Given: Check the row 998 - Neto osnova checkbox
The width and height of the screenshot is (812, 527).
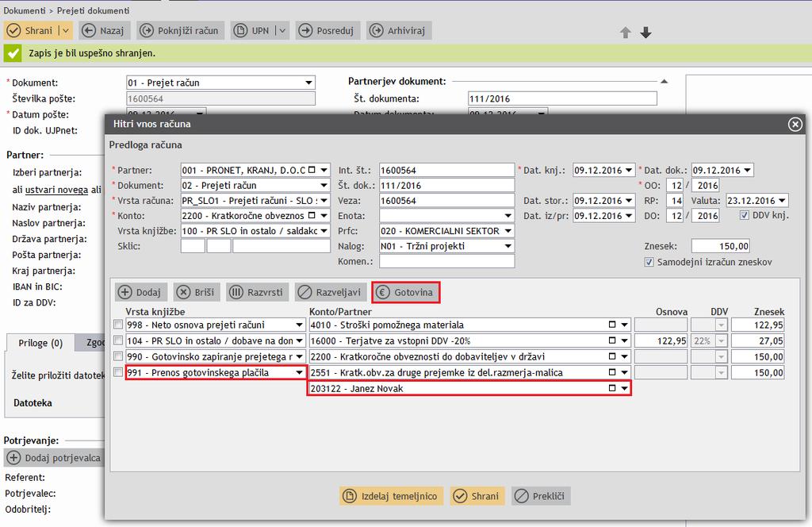Looking at the screenshot, I should pyautogui.click(x=118, y=325).
